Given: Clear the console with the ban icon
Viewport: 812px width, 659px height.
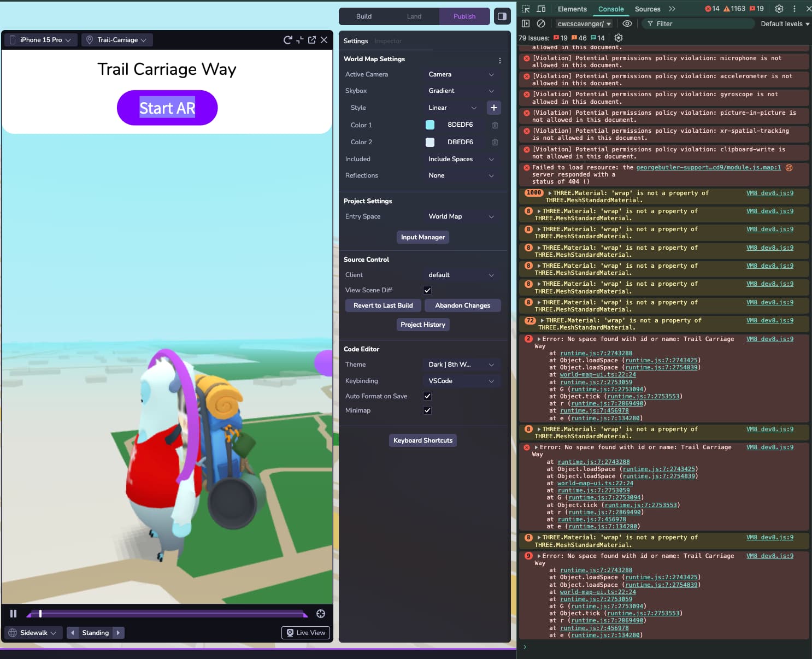Looking at the screenshot, I should (x=541, y=23).
